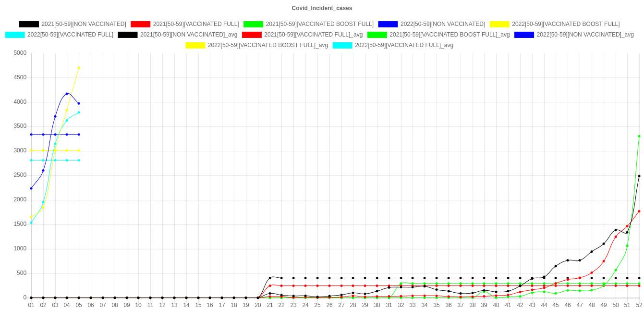Click green swatch for 2021 VACCINATED BOOST FULL_avg
Screen dimensions: 644x322
(x=377, y=35)
